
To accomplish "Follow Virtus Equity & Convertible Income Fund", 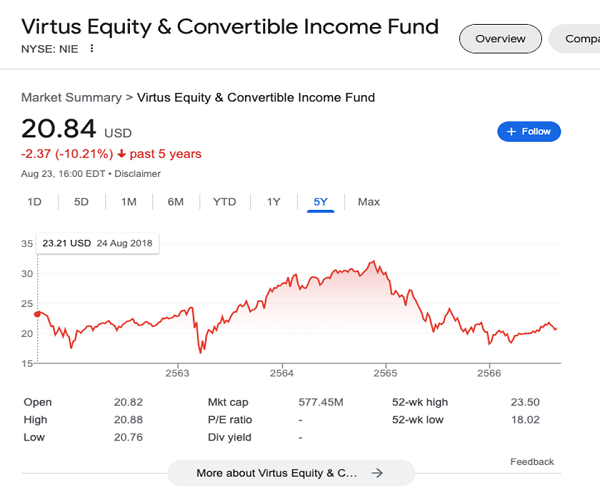I will [x=529, y=132].
